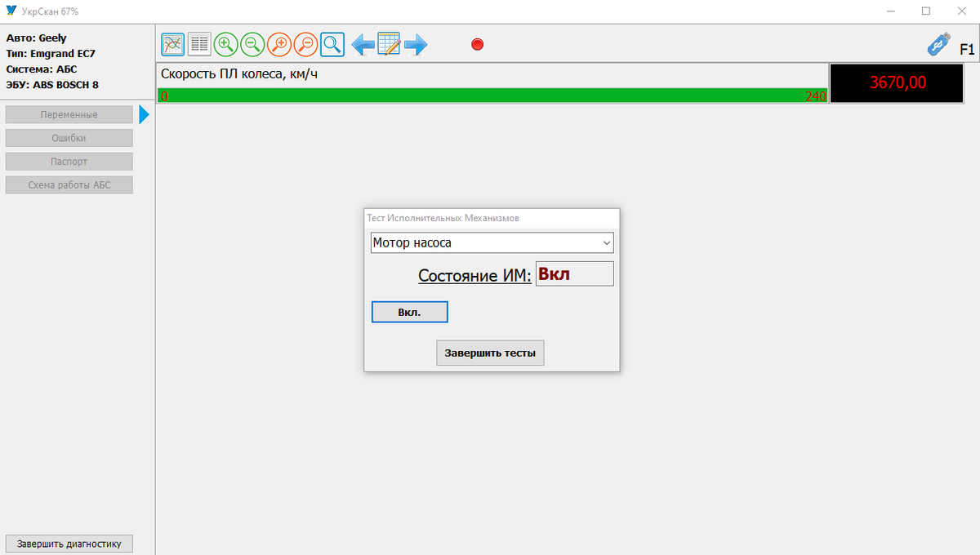
Task: Open Схема работы АБС section
Action: [69, 185]
